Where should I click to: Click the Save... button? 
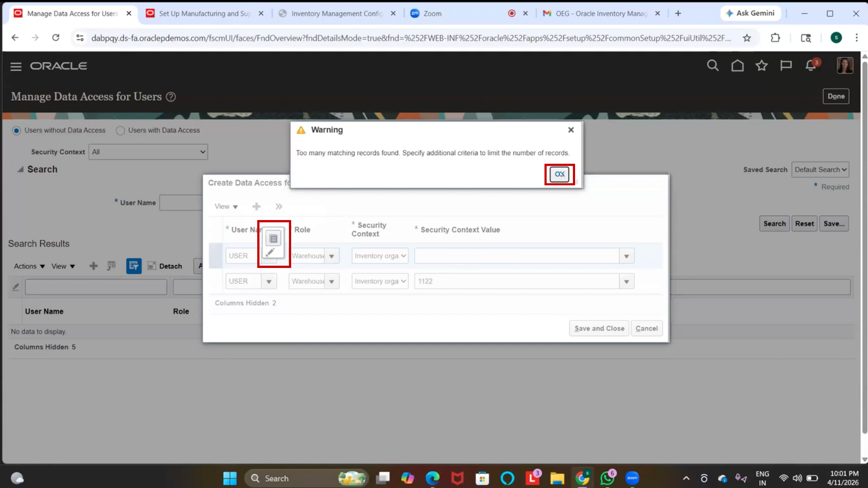(x=834, y=224)
